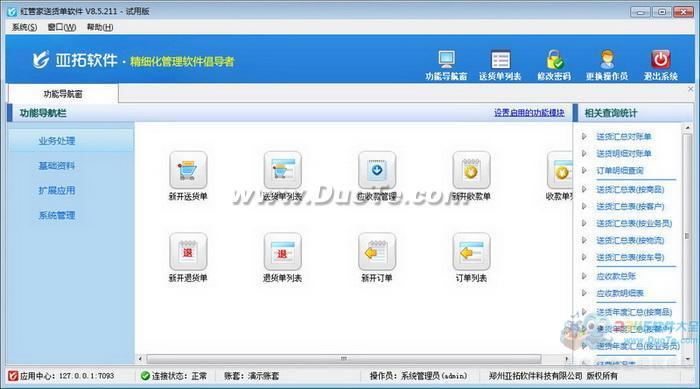Image resolution: width=700 pixels, height=389 pixels.
Task: Open the 送货单列表 icon in main panel
Action: click(x=283, y=170)
